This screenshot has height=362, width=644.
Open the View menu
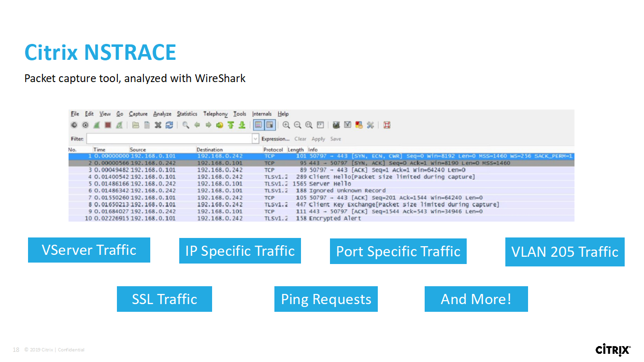coord(105,114)
